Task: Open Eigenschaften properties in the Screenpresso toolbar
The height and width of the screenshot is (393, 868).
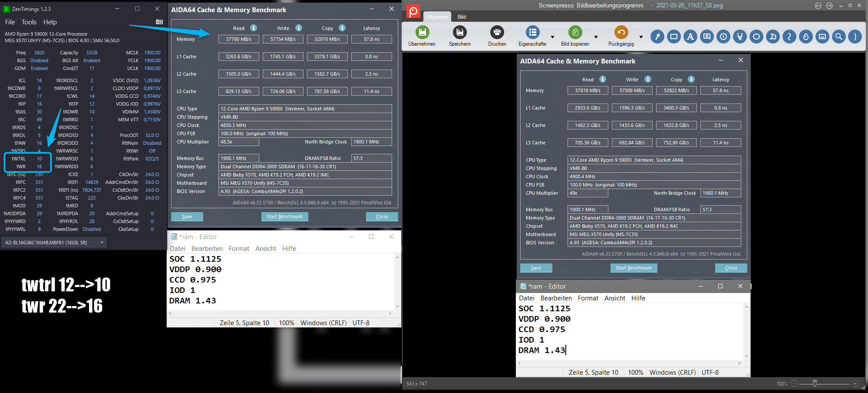Action: tap(532, 32)
